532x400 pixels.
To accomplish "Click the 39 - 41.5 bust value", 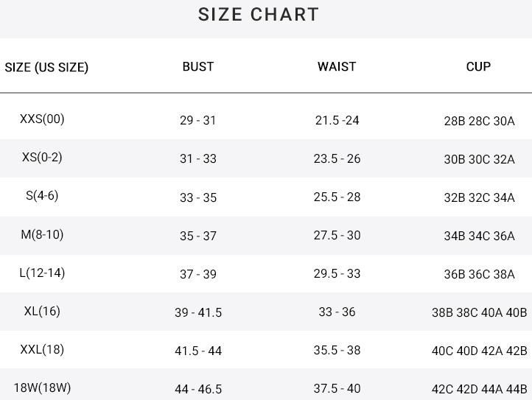I will (x=198, y=312).
